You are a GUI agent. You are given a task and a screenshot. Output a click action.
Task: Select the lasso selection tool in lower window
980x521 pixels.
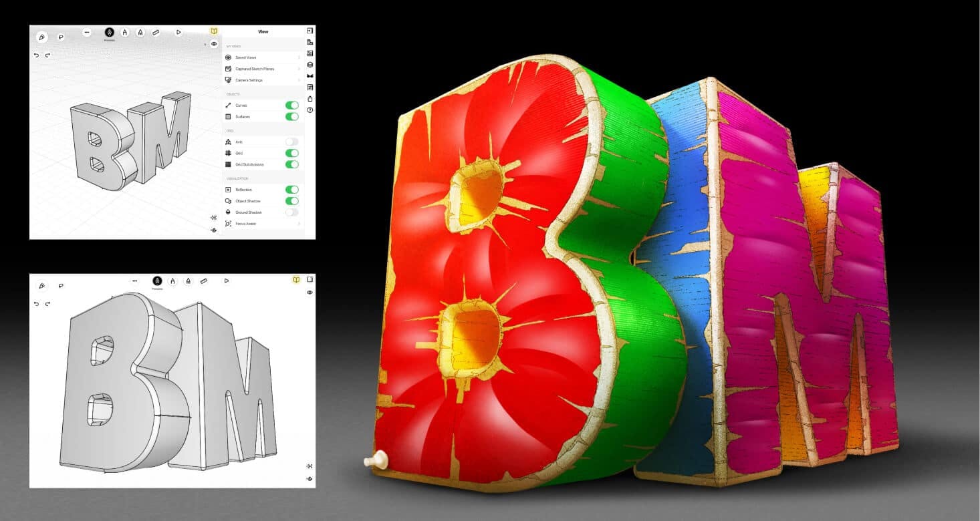click(61, 286)
